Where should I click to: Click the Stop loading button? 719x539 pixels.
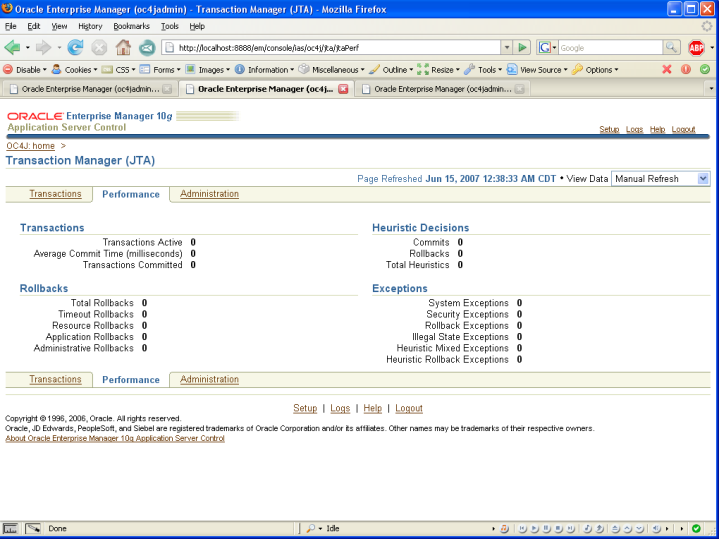[99, 47]
